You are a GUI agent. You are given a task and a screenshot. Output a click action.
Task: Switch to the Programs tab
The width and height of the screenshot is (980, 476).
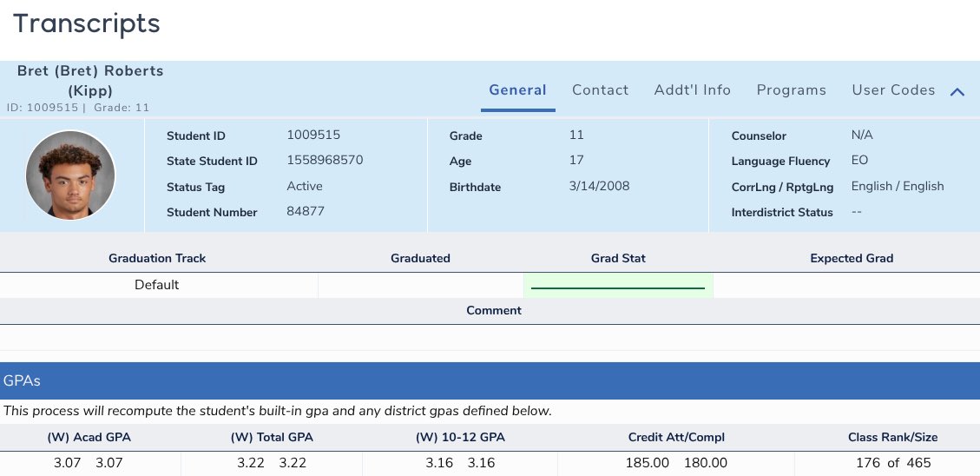(792, 90)
